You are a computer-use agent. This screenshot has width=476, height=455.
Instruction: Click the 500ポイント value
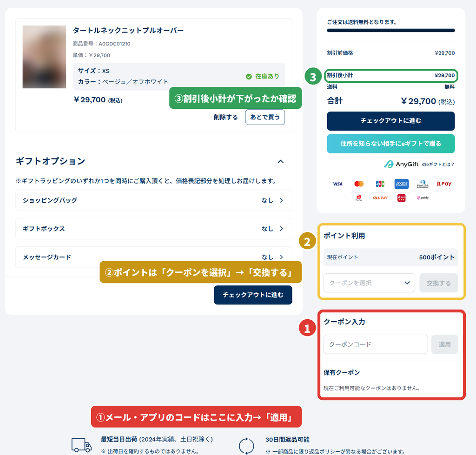pyautogui.click(x=436, y=257)
